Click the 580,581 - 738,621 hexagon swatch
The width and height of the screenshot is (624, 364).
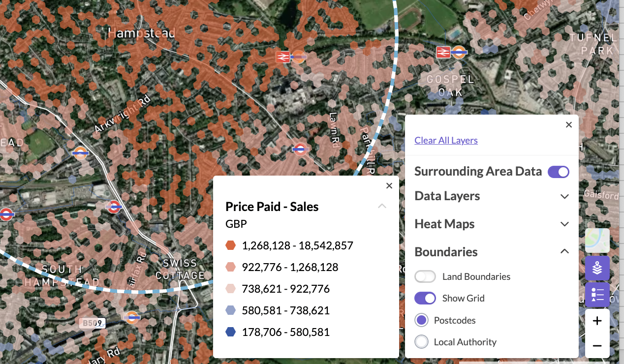[x=231, y=310]
